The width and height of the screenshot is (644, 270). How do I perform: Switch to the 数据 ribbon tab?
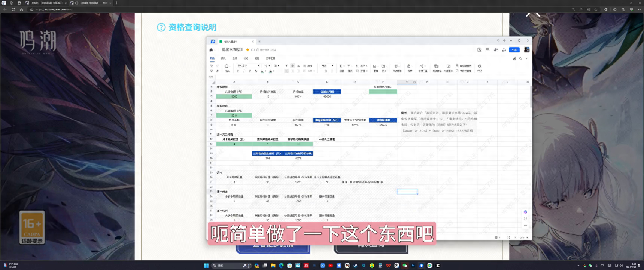tap(235, 58)
